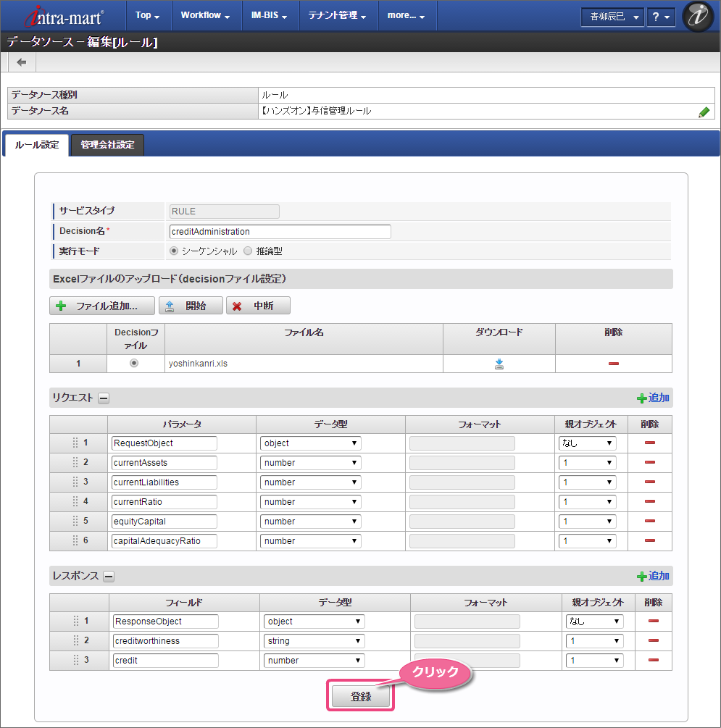Grab drag handle of capitalAdequacyRatio row
Screen dimensions: 721x728
tap(75, 540)
